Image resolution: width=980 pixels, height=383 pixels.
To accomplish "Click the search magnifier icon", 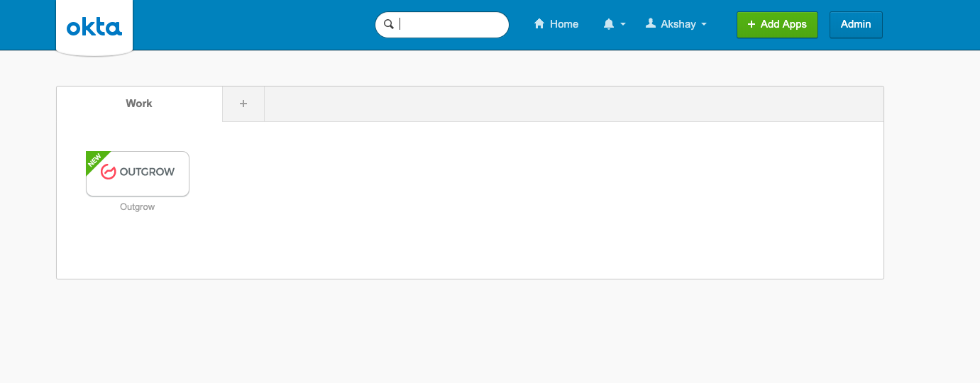I will pyautogui.click(x=388, y=24).
